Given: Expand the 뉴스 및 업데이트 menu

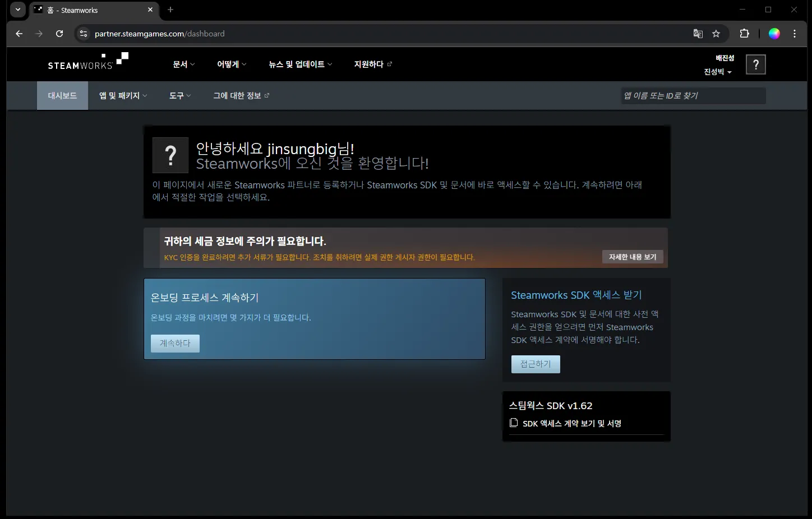Looking at the screenshot, I should tap(301, 64).
